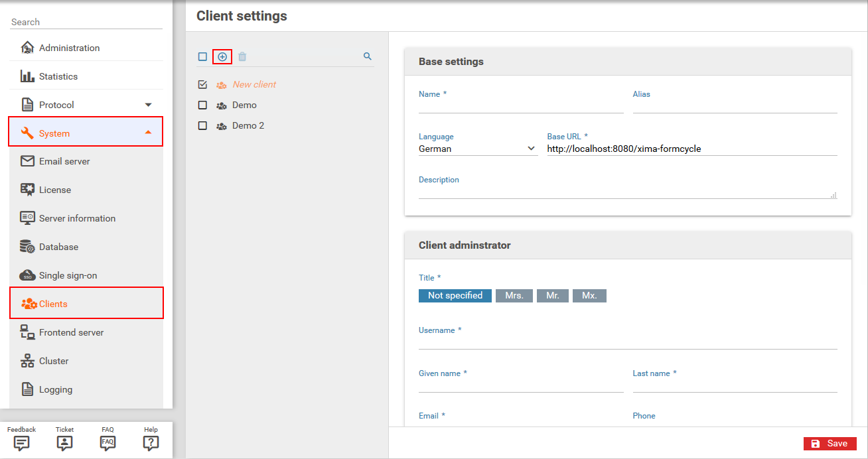Screen dimensions: 868x459
Task: Click the add new client plus icon
Action: tap(222, 57)
